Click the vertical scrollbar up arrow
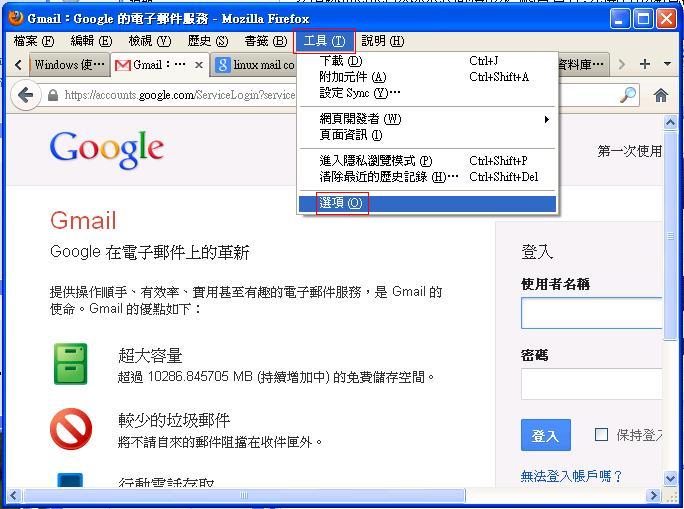The height and width of the screenshot is (509, 684). [x=670, y=123]
